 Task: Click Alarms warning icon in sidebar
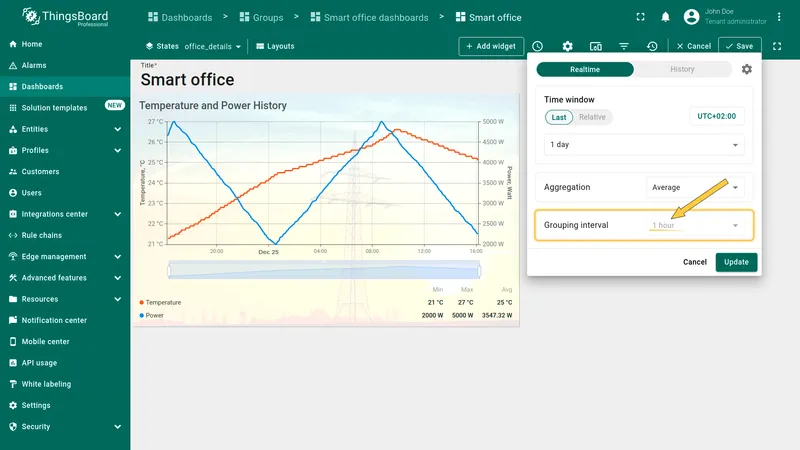[13, 65]
